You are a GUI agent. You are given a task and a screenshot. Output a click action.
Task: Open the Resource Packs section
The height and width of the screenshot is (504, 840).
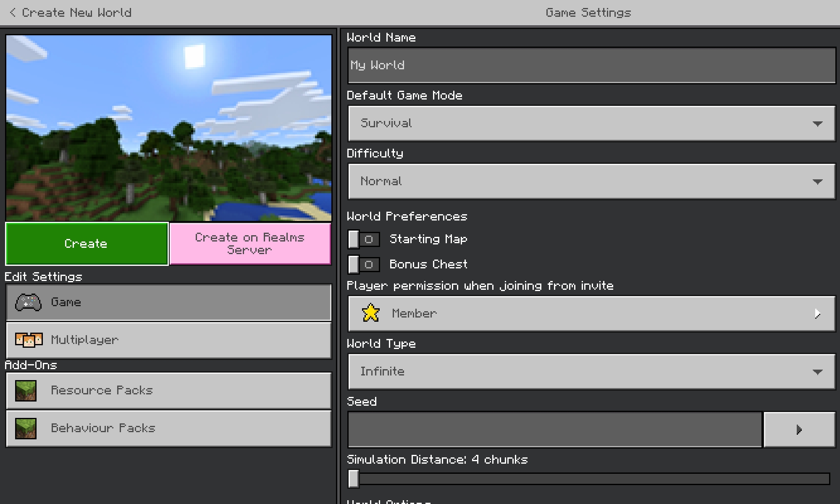pos(169,391)
